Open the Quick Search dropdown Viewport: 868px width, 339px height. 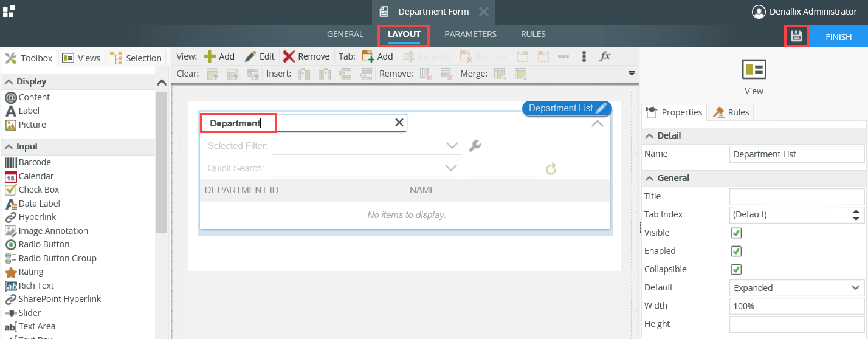pyautogui.click(x=452, y=168)
